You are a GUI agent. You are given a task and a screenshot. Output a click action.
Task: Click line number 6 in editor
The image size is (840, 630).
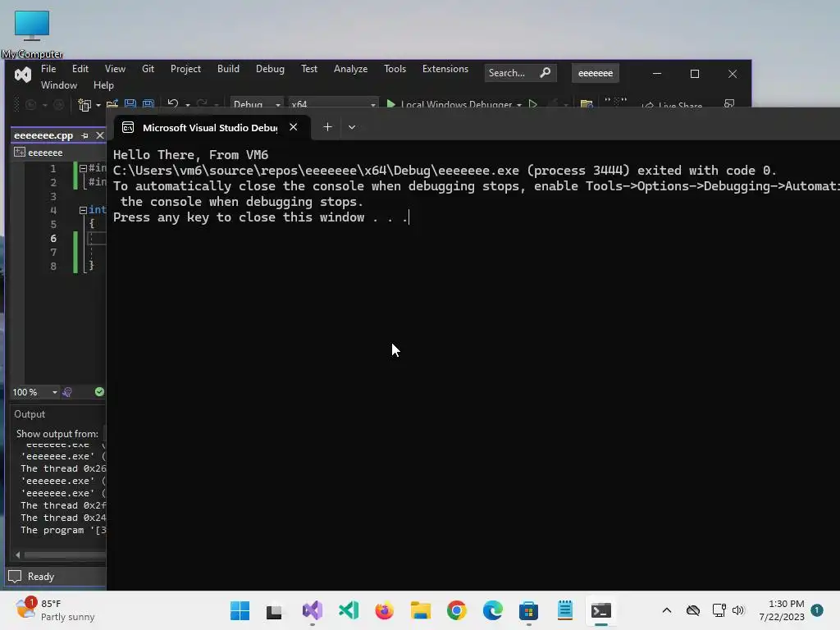pos(53,239)
